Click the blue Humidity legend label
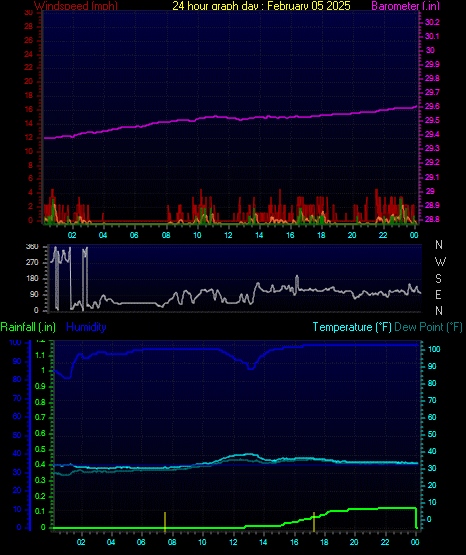Viewport: 466px width, 555px height. coord(86,327)
